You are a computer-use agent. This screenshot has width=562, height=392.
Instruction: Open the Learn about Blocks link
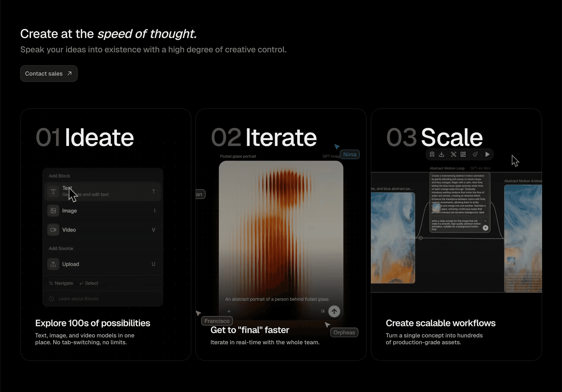(x=78, y=299)
